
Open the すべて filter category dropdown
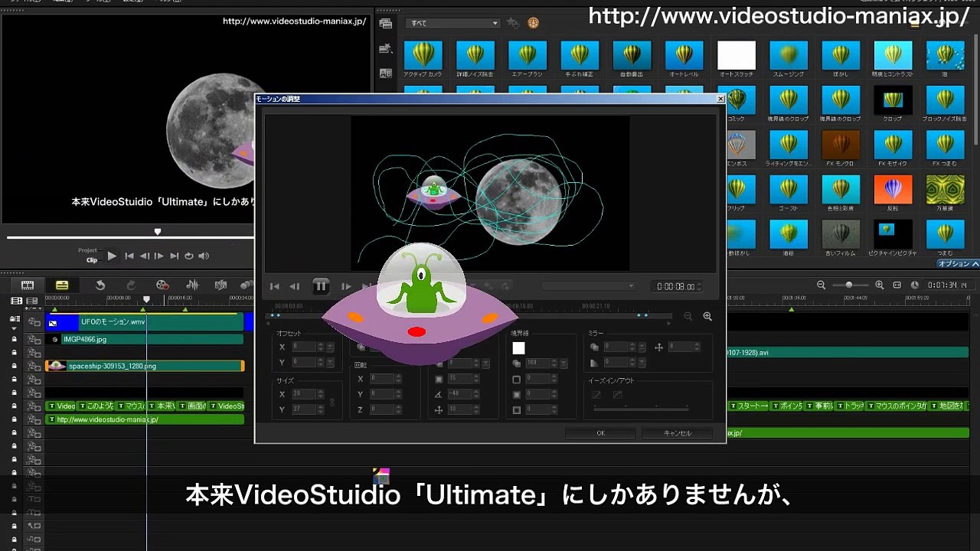452,23
